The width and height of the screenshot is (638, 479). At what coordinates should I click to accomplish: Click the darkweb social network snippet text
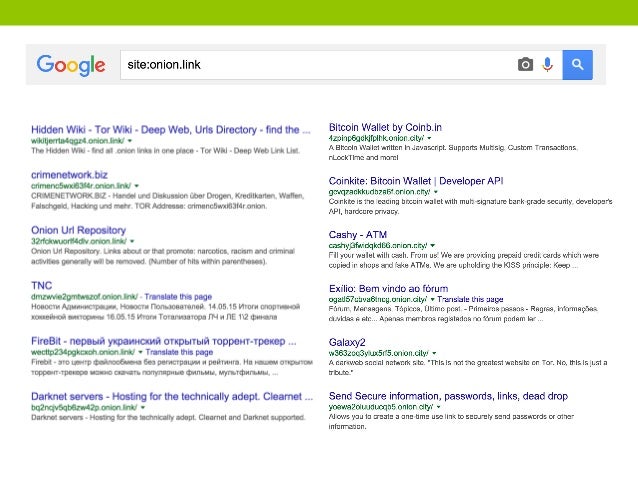coord(468,367)
